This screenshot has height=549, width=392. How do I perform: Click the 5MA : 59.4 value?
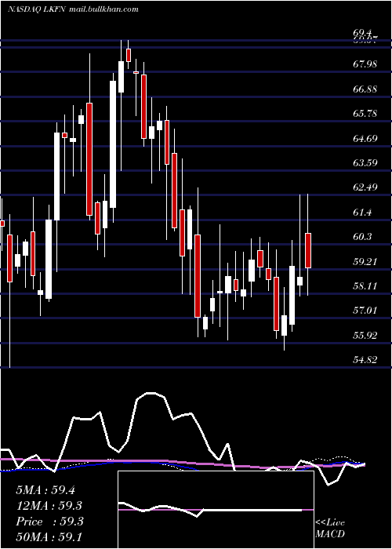45,490
